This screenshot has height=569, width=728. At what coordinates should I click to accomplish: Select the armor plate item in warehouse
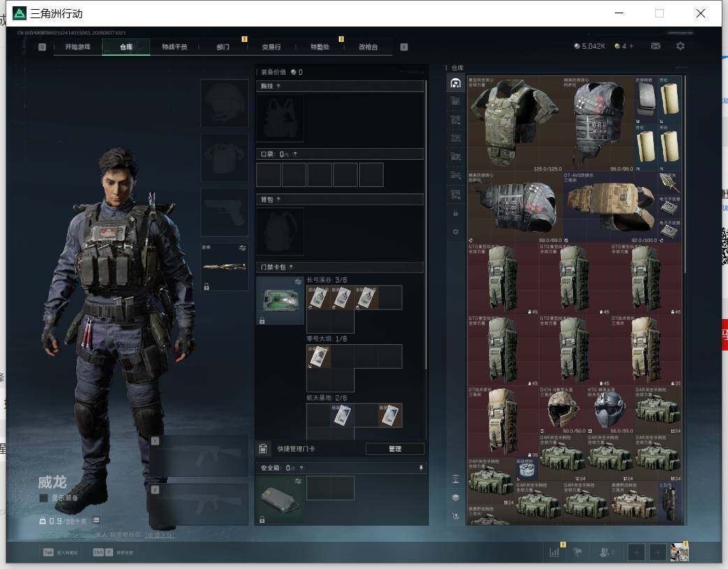click(x=646, y=101)
